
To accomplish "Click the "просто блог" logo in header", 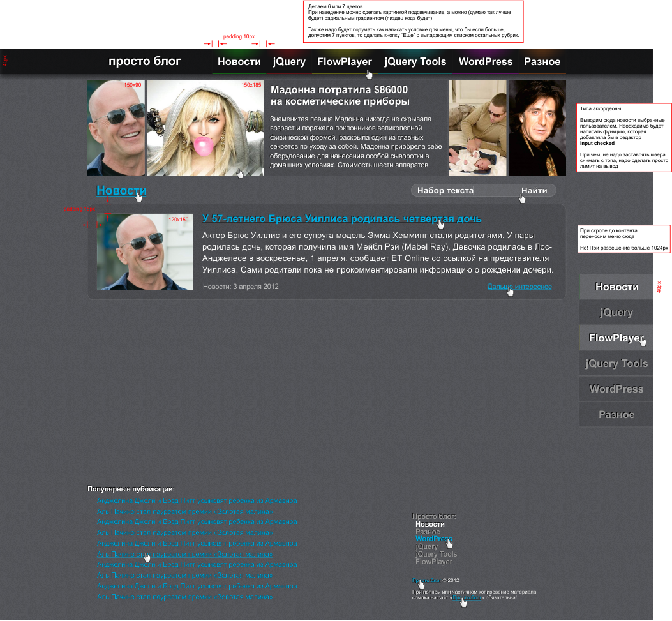I will (x=144, y=61).
